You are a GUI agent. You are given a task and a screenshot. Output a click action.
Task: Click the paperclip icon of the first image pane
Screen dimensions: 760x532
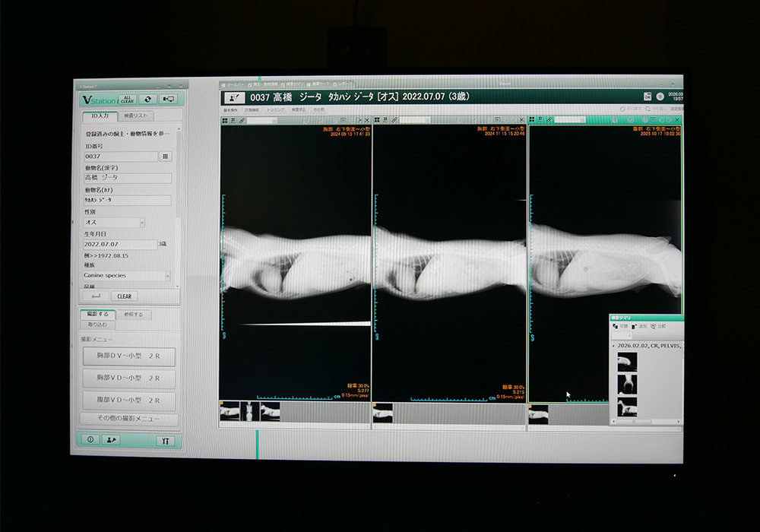[x=242, y=121]
